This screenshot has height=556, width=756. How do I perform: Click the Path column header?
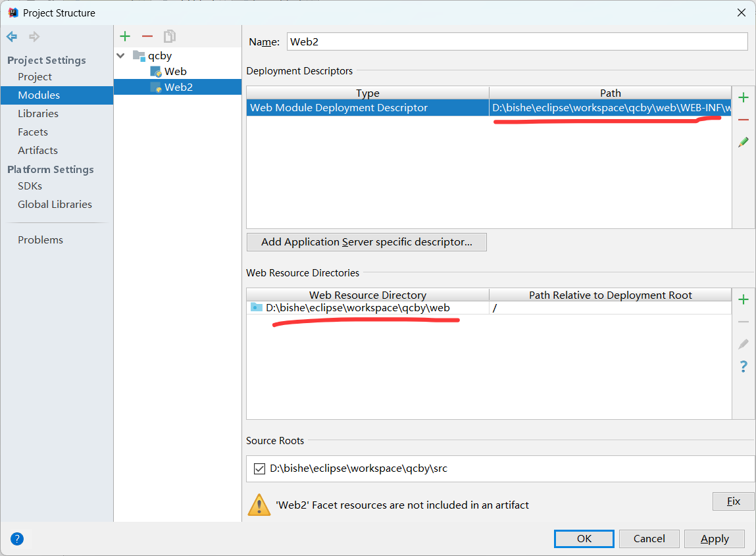611,93
